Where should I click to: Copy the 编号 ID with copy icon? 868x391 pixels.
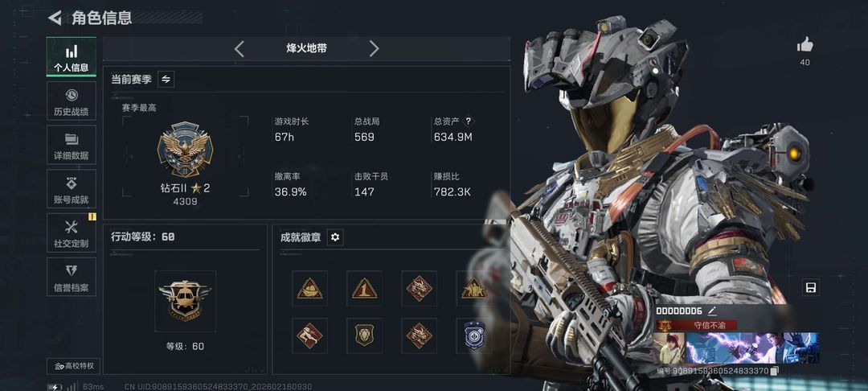click(776, 370)
